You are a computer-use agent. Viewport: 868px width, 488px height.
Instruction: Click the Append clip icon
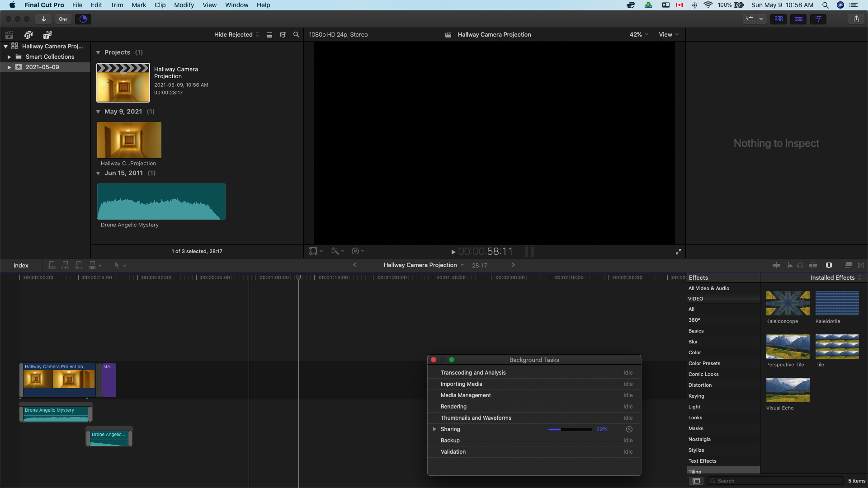click(x=79, y=265)
